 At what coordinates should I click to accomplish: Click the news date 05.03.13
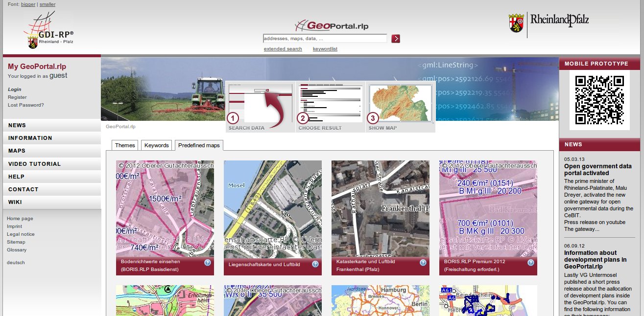(x=574, y=159)
